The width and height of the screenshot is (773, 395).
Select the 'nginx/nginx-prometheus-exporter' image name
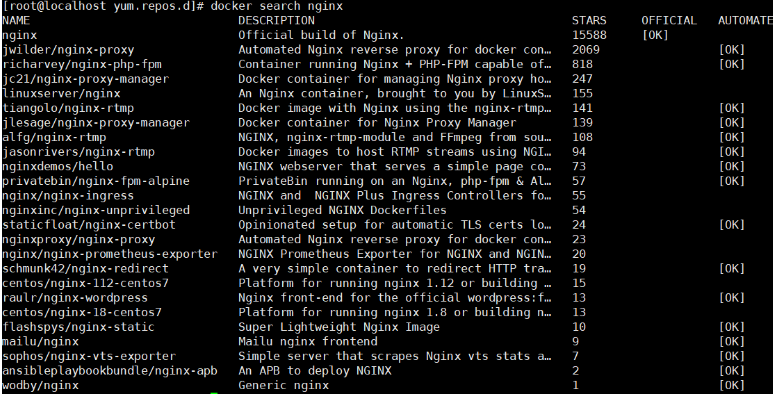(x=109, y=254)
